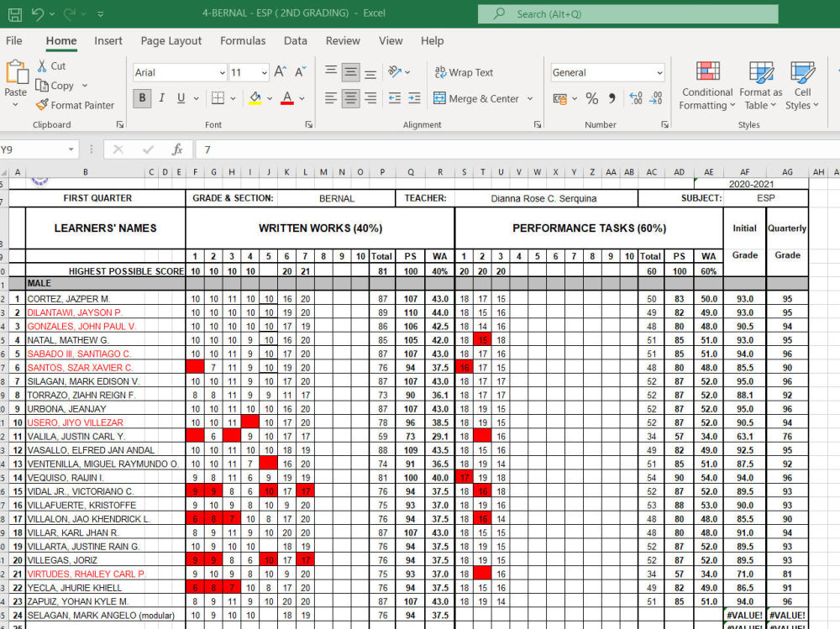Open the font size 11 dropdown
Image resolution: width=840 pixels, height=629 pixels.
coord(264,72)
